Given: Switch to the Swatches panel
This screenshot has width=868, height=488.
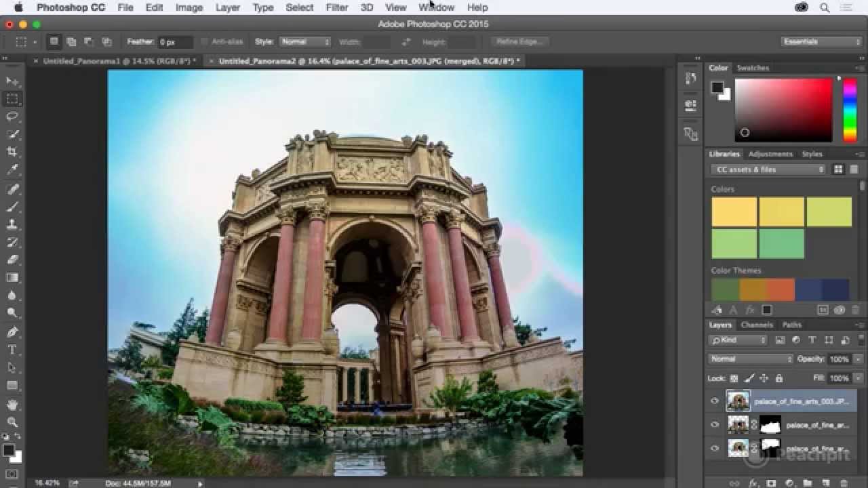Looking at the screenshot, I should [751, 68].
